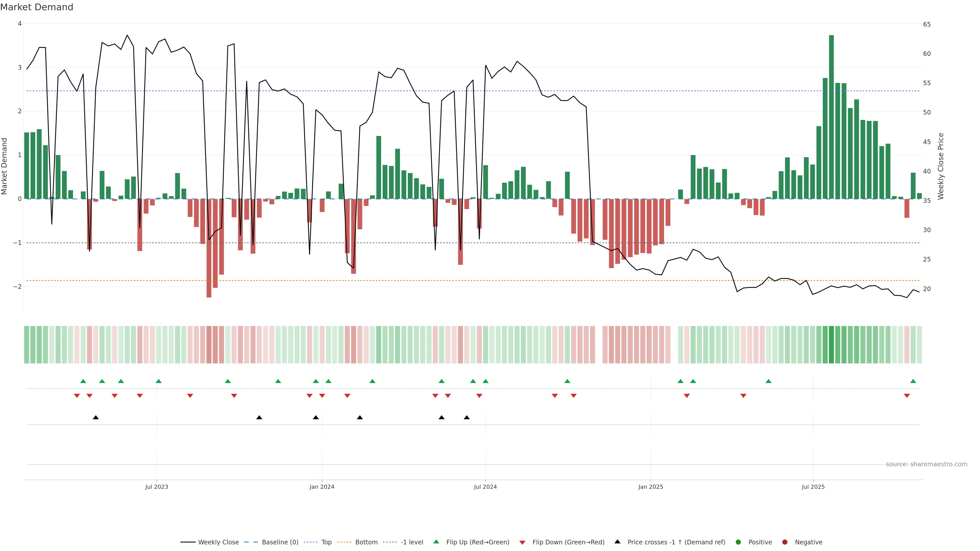Click the rightmost green flip-up triangle marker

pos(913,381)
